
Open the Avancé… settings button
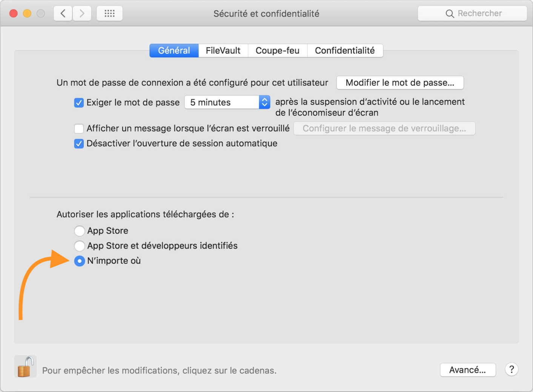click(x=467, y=370)
